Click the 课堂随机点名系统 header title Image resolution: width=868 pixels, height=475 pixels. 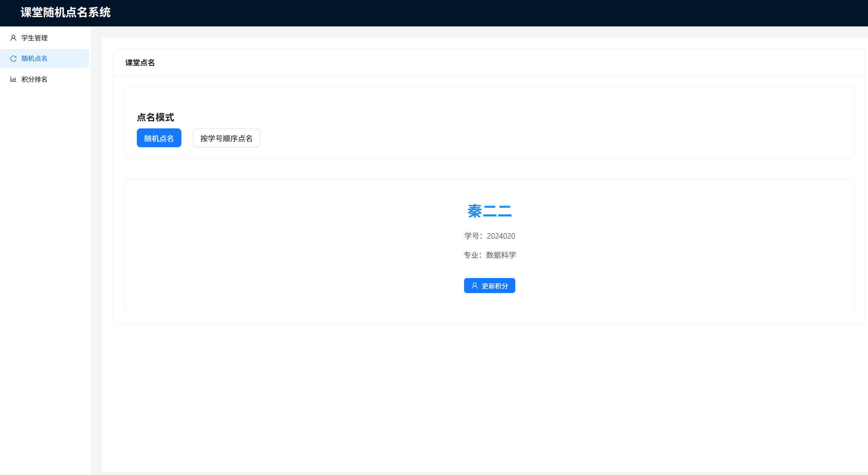[x=65, y=13]
